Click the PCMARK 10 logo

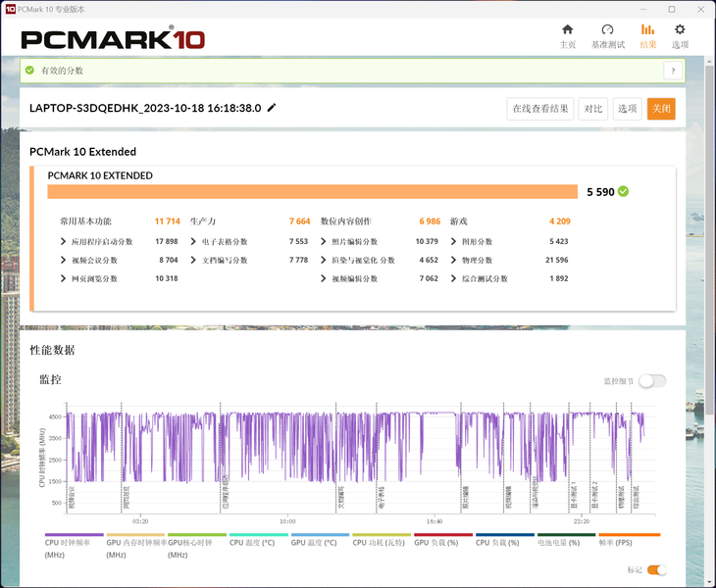tap(113, 39)
